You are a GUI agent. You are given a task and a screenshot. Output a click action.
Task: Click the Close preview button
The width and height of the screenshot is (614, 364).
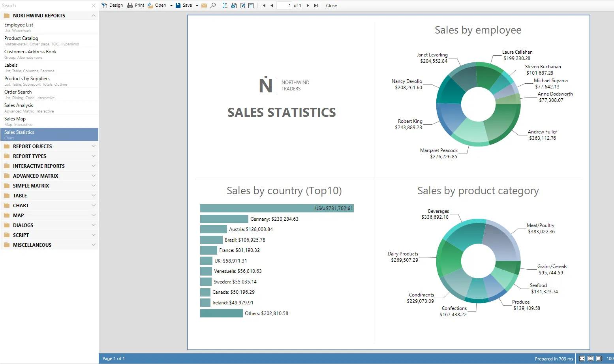tap(331, 6)
